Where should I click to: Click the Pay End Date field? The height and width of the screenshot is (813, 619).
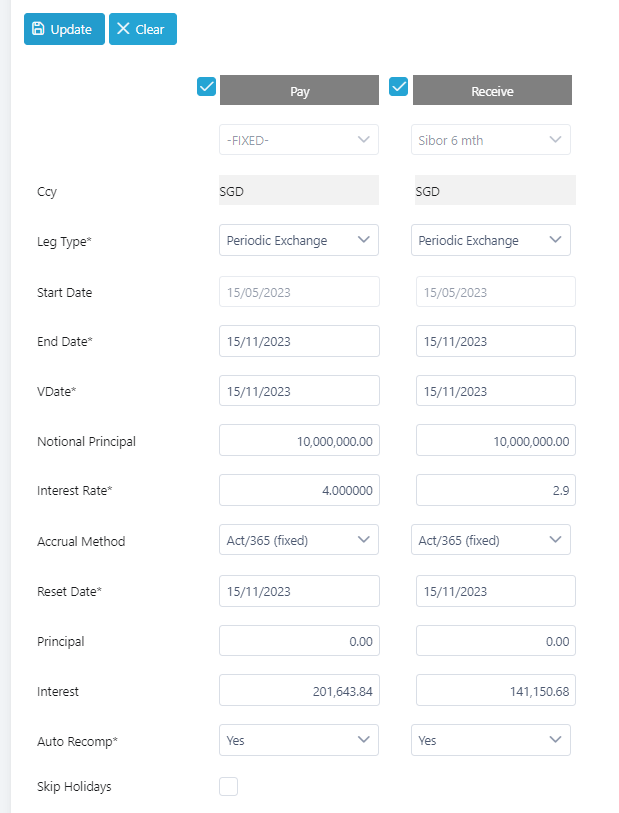pyautogui.click(x=299, y=341)
